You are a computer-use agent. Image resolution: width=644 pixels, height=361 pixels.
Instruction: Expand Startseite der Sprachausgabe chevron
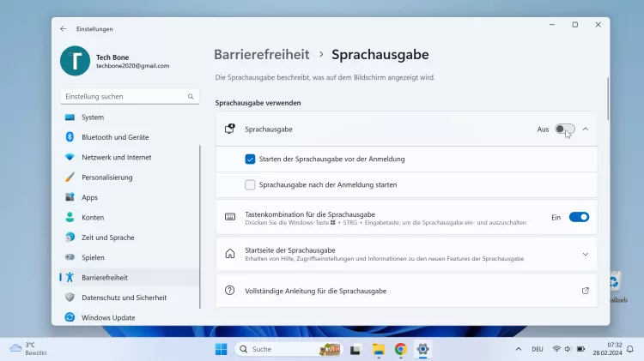click(x=586, y=255)
